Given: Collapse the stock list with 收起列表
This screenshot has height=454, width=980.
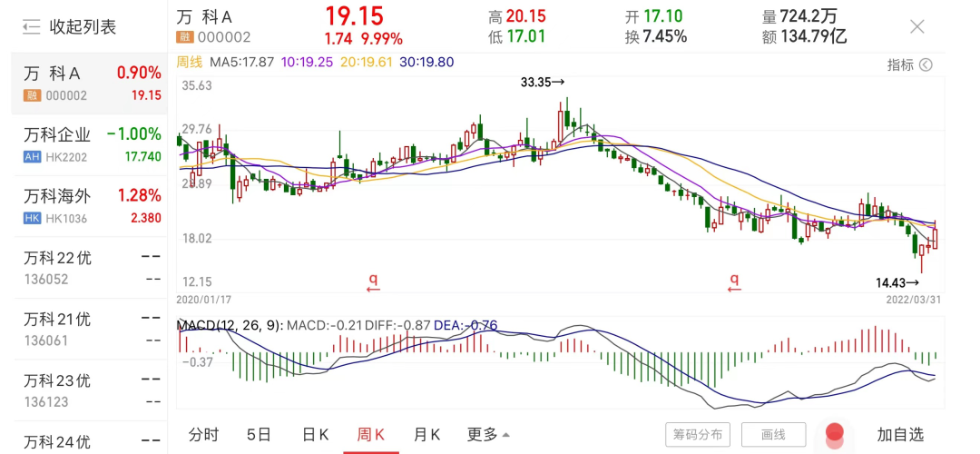Looking at the screenshot, I should point(69,27).
